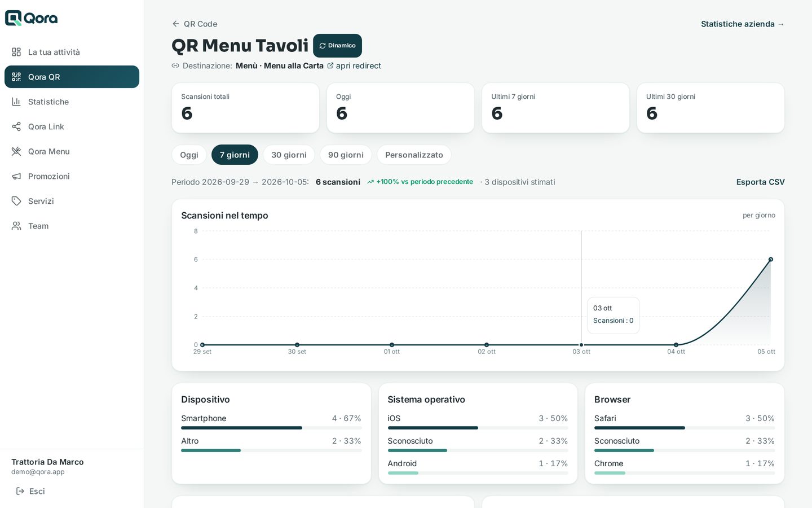This screenshot has width=812, height=508.
Task: Select the Oggi period filter
Action: [x=189, y=155]
